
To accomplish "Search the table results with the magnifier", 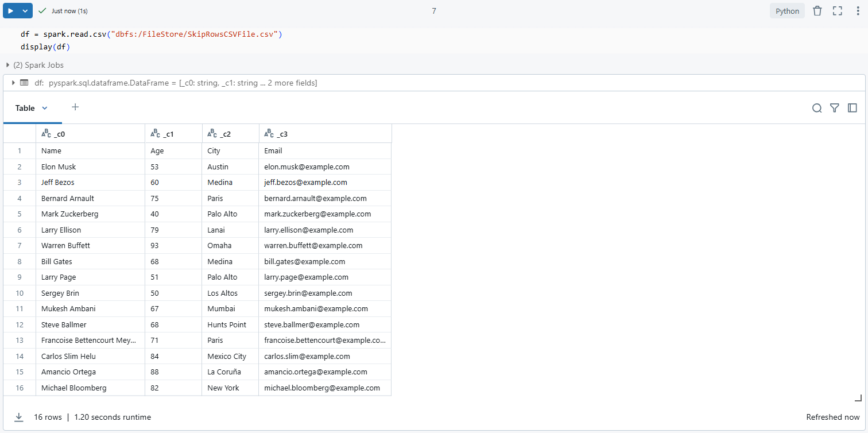I will [817, 108].
